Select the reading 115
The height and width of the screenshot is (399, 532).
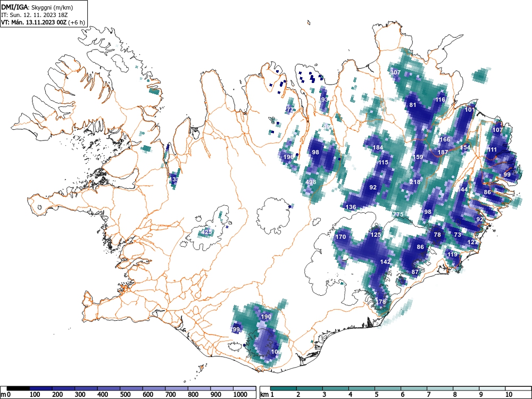tap(383, 162)
